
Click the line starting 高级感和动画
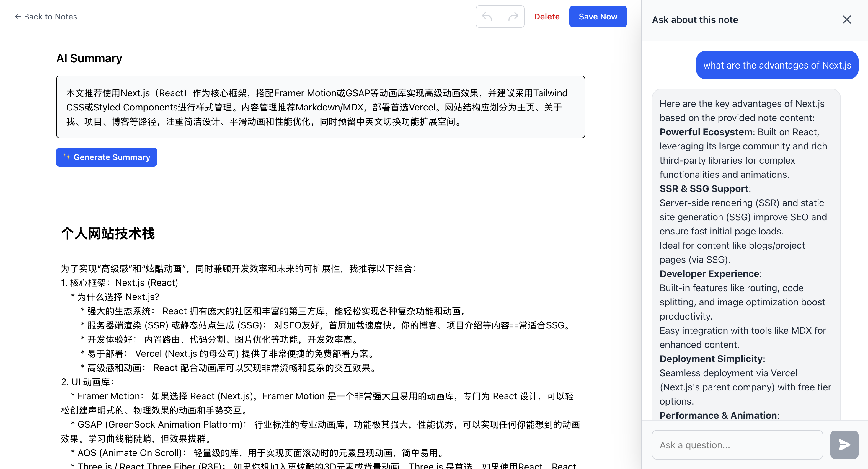click(229, 367)
